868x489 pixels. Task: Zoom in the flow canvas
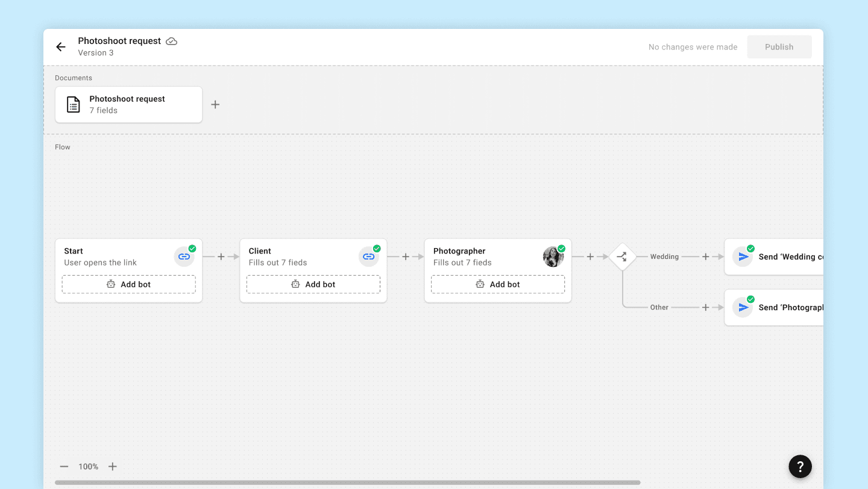[113, 467]
